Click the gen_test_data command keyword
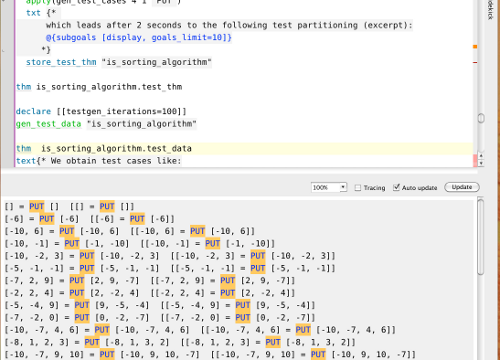Viewport: 500px width, 360px height. click(x=49, y=124)
